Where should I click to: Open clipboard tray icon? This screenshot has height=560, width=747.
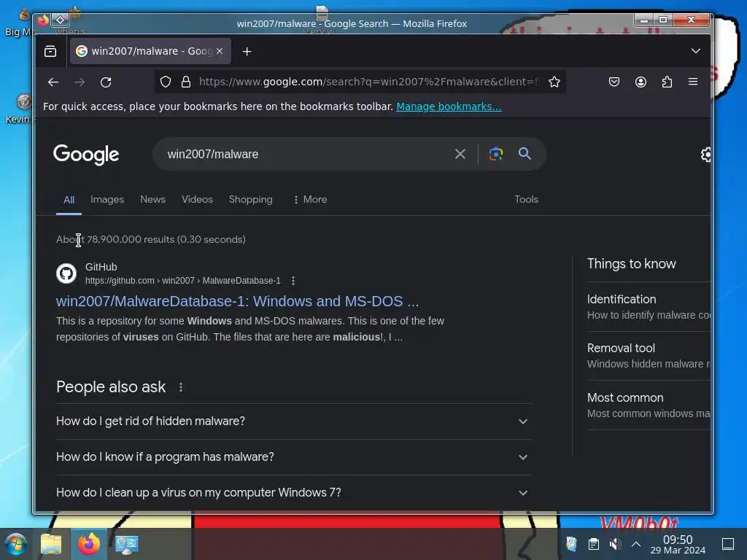coord(593,544)
